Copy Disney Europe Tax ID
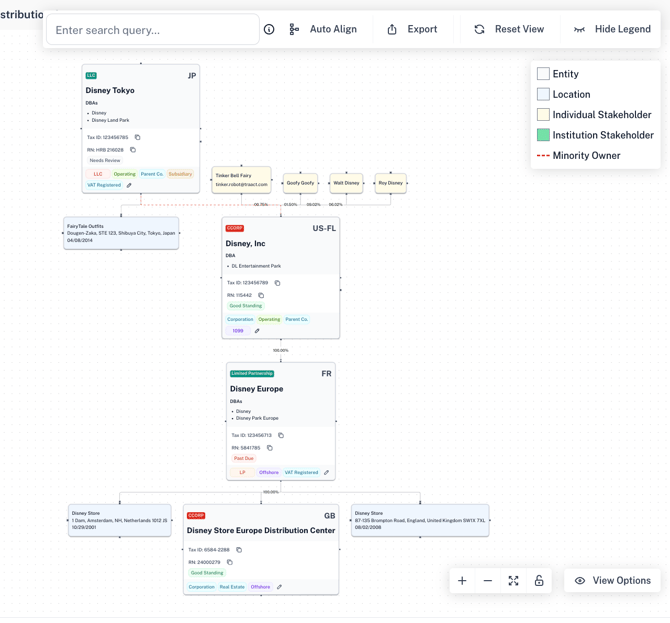This screenshot has height=623, width=670. (x=281, y=435)
